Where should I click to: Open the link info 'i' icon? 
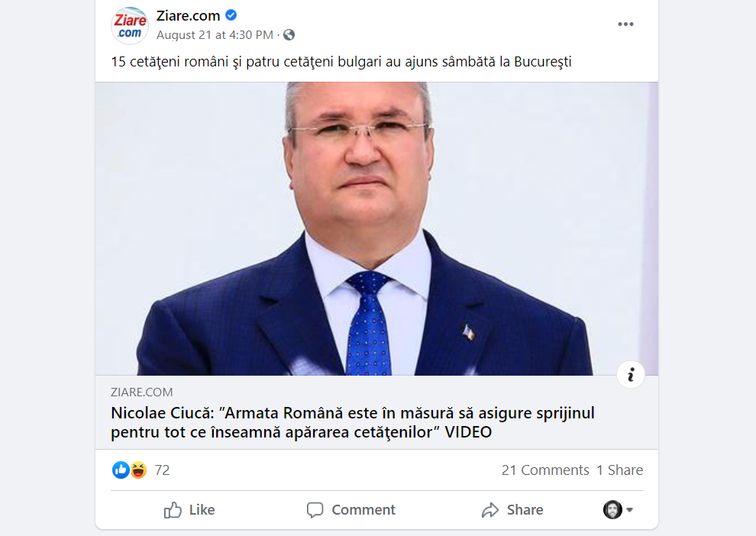point(631,375)
